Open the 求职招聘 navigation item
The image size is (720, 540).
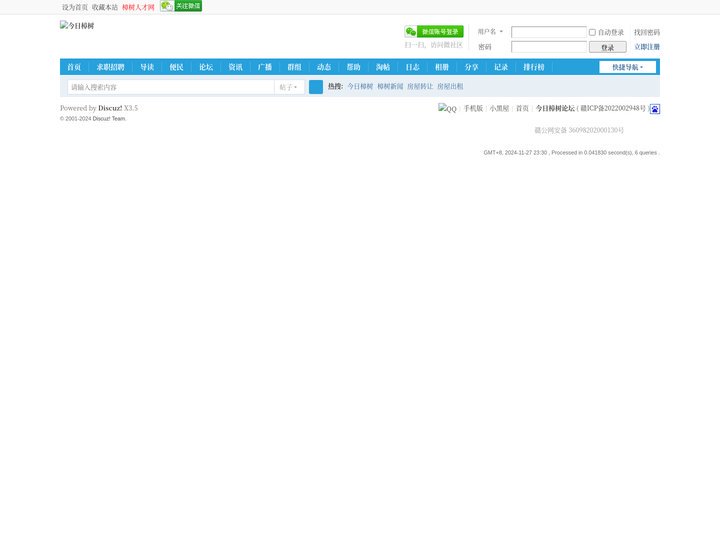click(x=111, y=67)
